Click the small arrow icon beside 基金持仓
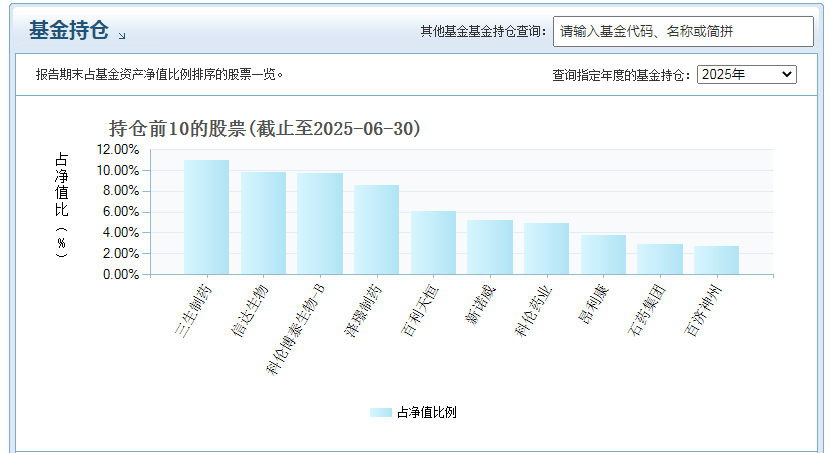The height and width of the screenshot is (453, 831). pos(122,35)
